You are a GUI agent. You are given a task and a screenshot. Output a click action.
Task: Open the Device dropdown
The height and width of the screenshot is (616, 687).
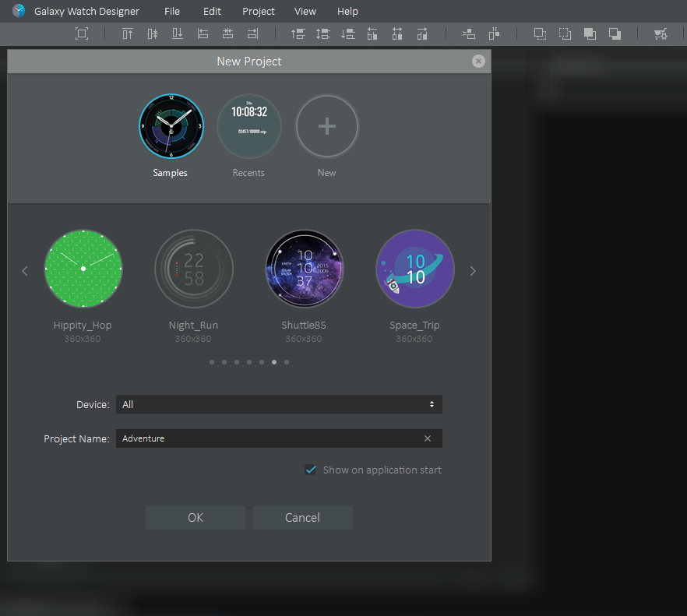(x=279, y=404)
